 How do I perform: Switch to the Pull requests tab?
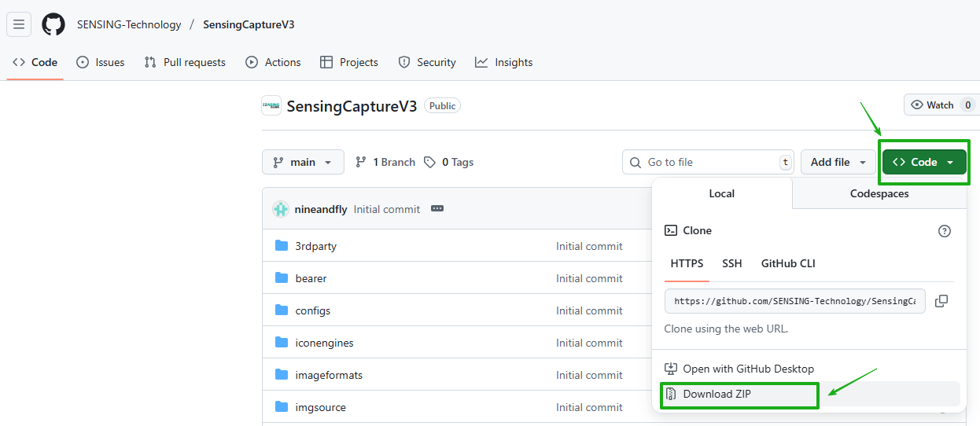(x=185, y=62)
